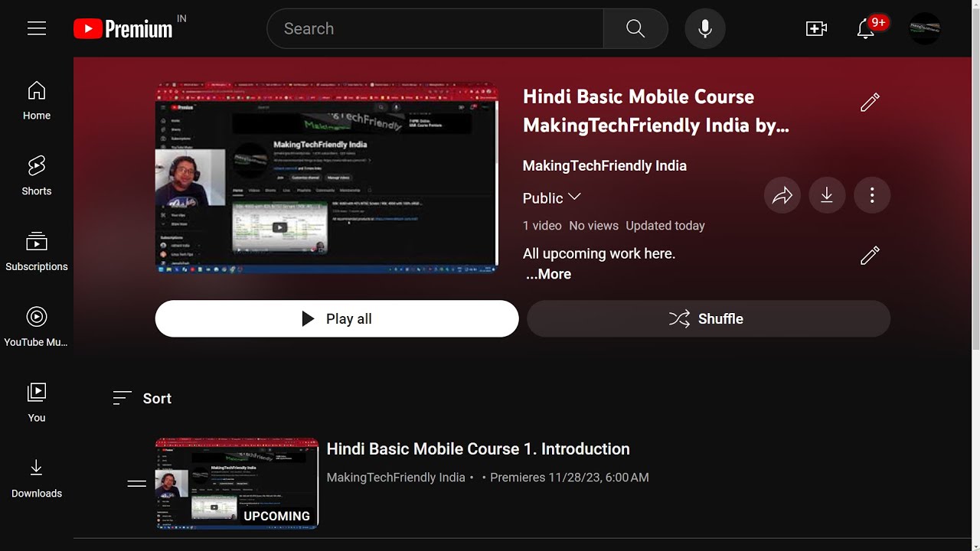This screenshot has height=551, width=980.
Task: Grab the video row reorder handle
Action: tap(137, 484)
